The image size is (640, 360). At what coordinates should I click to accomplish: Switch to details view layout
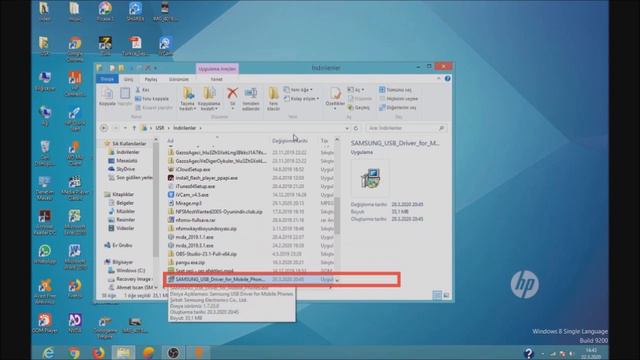437,295
